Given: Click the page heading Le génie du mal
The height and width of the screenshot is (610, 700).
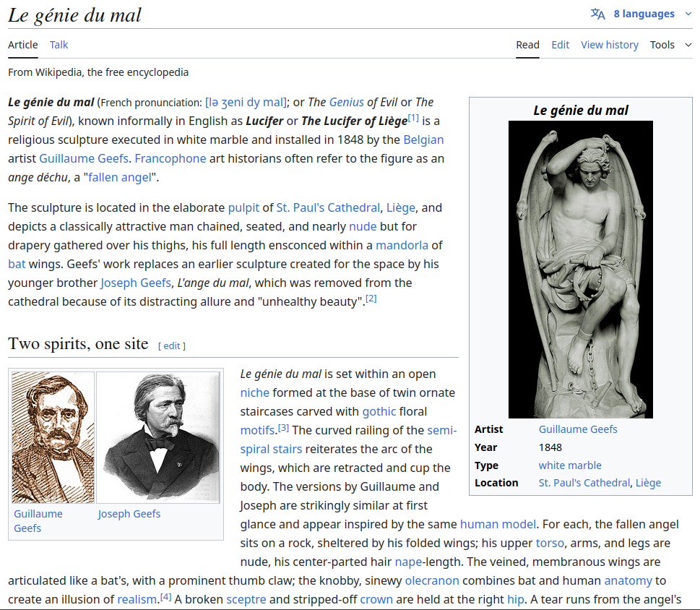Looking at the screenshot, I should [x=74, y=15].
